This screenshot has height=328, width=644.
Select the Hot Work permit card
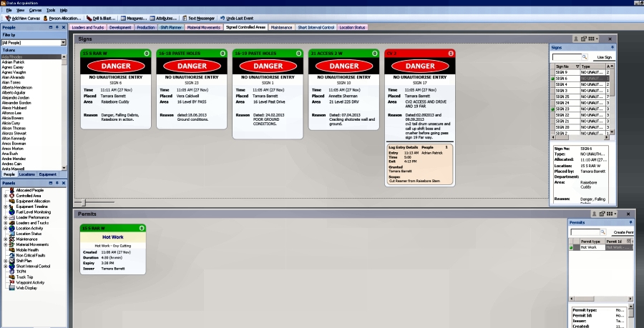[x=113, y=247]
